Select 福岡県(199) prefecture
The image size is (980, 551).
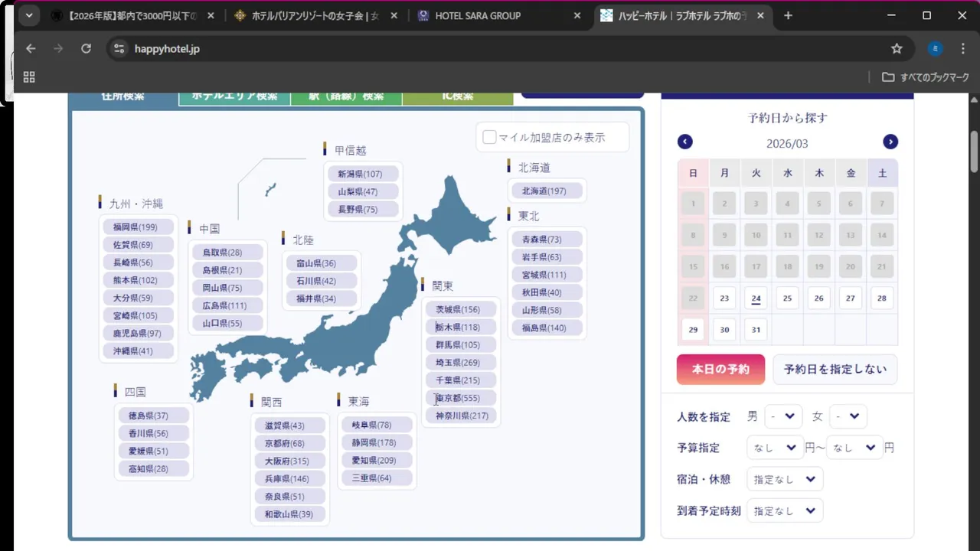pyautogui.click(x=139, y=227)
